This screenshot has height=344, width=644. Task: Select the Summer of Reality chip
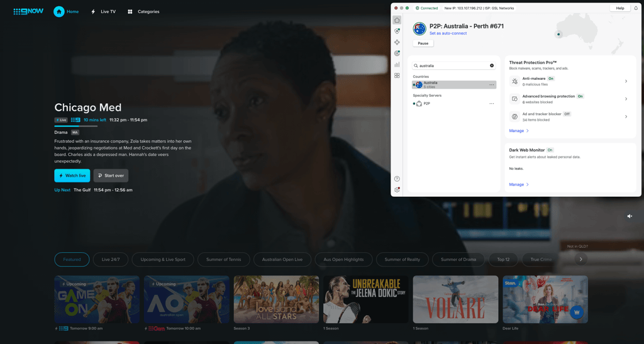click(402, 260)
